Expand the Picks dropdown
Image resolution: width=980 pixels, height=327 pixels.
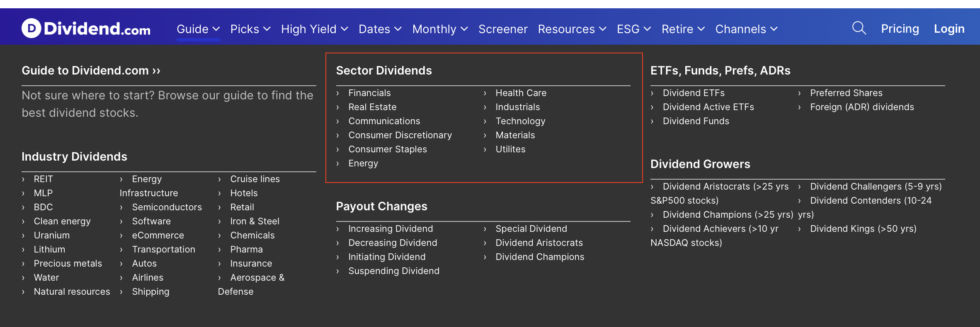pos(250,29)
